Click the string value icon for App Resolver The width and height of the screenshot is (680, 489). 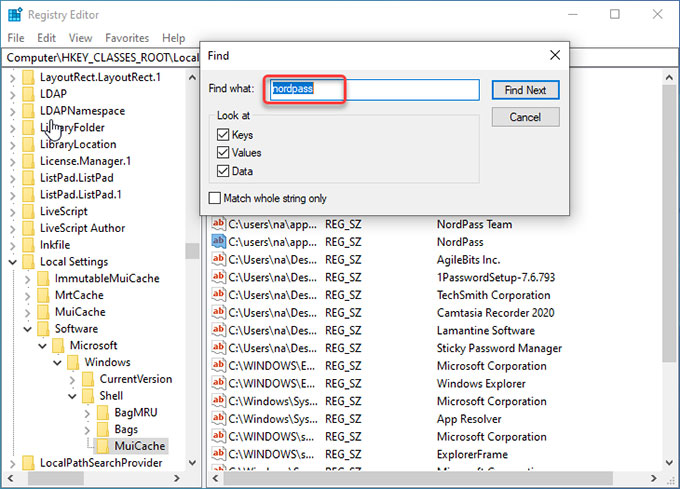click(219, 419)
